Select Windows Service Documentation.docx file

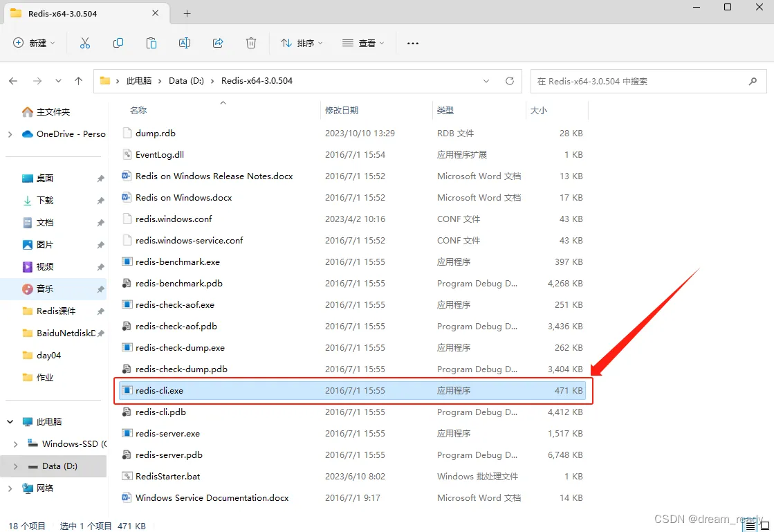point(212,498)
